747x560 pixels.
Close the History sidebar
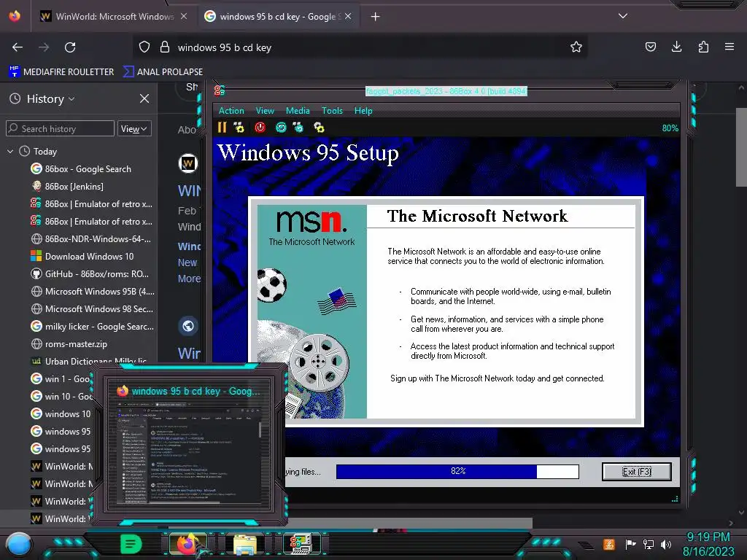point(144,98)
